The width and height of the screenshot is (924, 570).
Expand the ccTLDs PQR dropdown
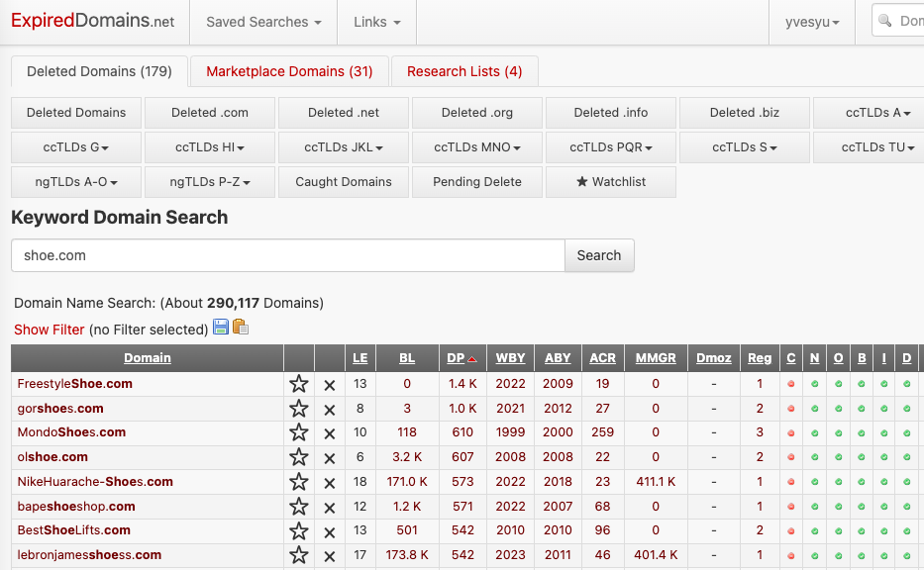611,147
